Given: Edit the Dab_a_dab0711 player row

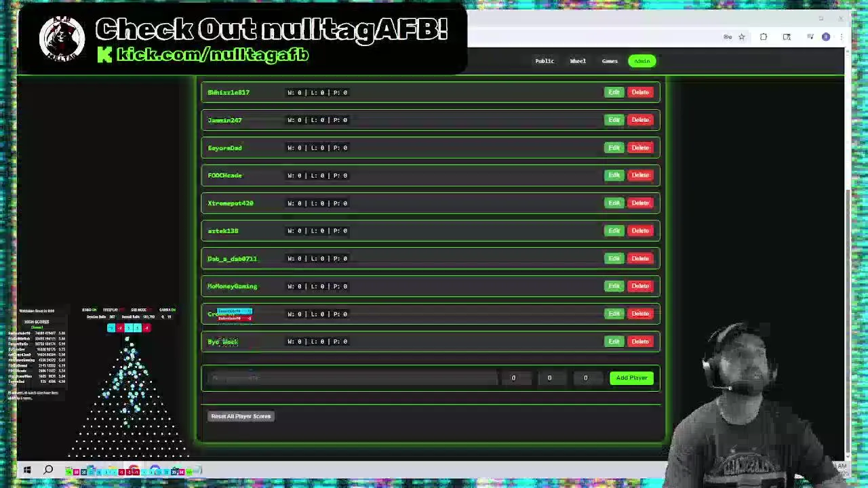Looking at the screenshot, I should [x=614, y=258].
